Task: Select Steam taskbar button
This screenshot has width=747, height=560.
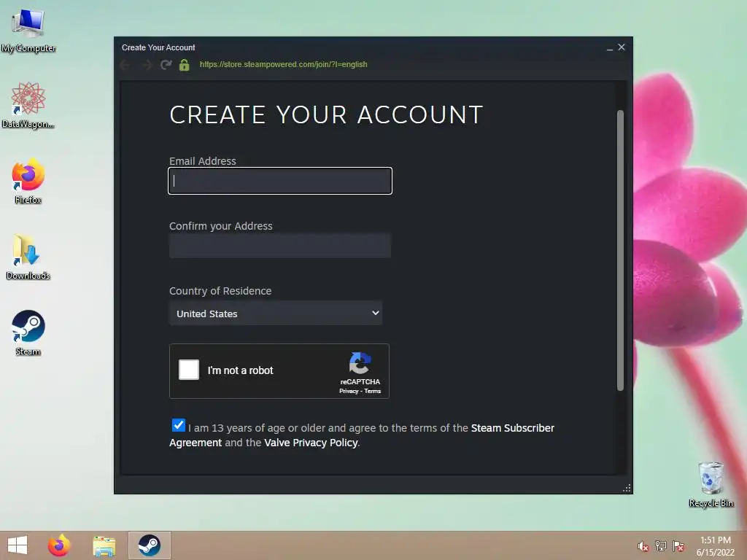Action: [149, 545]
